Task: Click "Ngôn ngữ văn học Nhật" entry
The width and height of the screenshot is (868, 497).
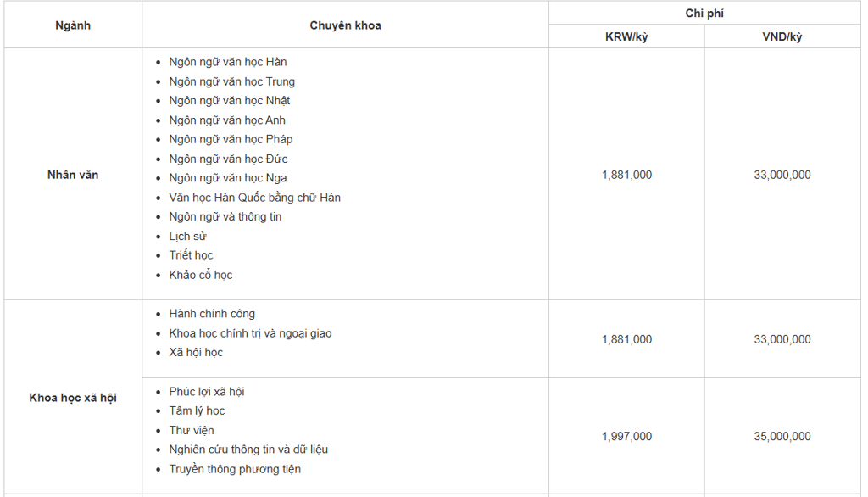Action: pyautogui.click(x=229, y=101)
